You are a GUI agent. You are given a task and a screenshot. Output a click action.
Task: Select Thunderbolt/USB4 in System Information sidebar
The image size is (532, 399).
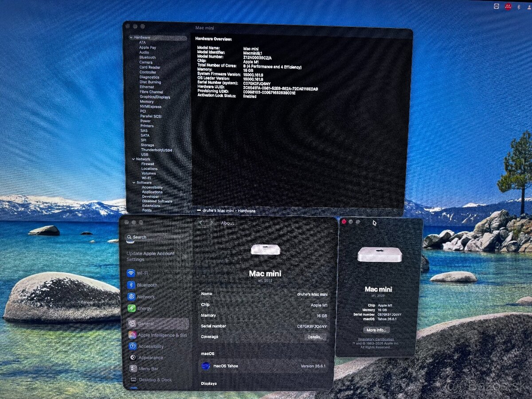point(156,150)
